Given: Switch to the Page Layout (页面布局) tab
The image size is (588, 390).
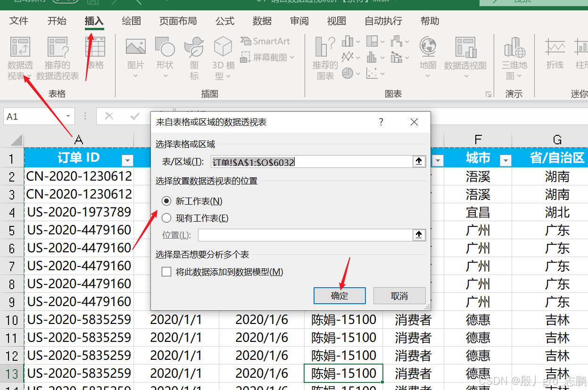Looking at the screenshot, I should pos(178,21).
